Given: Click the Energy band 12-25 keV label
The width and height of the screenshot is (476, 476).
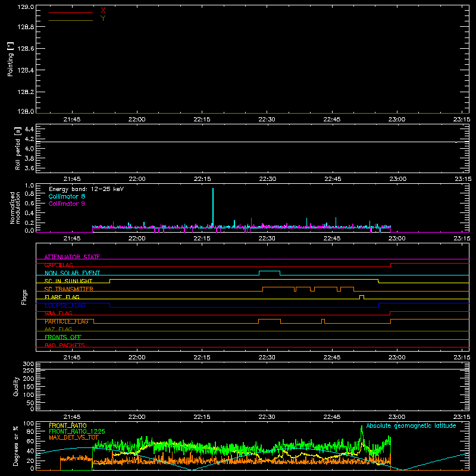Looking at the screenshot, I should click(x=86, y=189).
